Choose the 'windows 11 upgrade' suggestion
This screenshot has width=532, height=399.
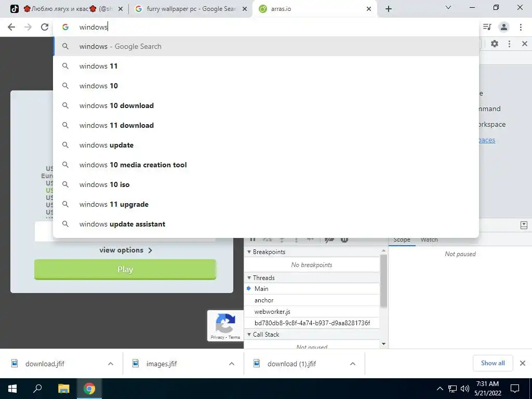[x=266, y=204]
